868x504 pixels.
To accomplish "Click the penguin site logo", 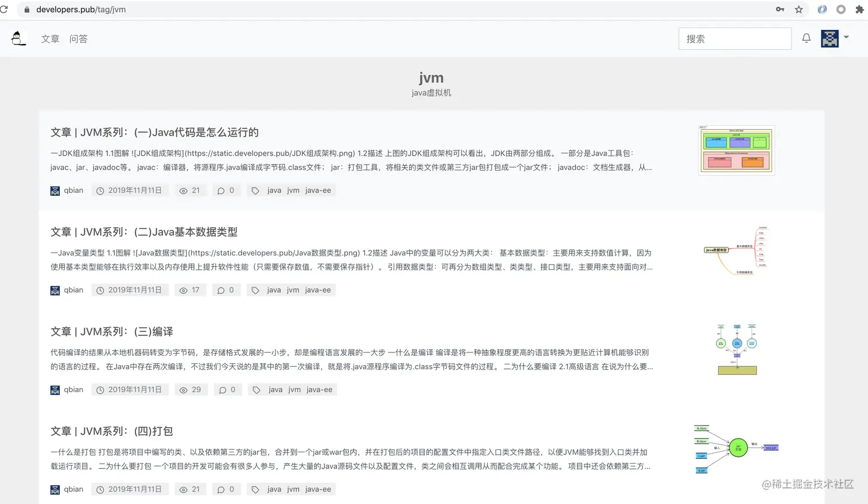I will click(x=18, y=38).
